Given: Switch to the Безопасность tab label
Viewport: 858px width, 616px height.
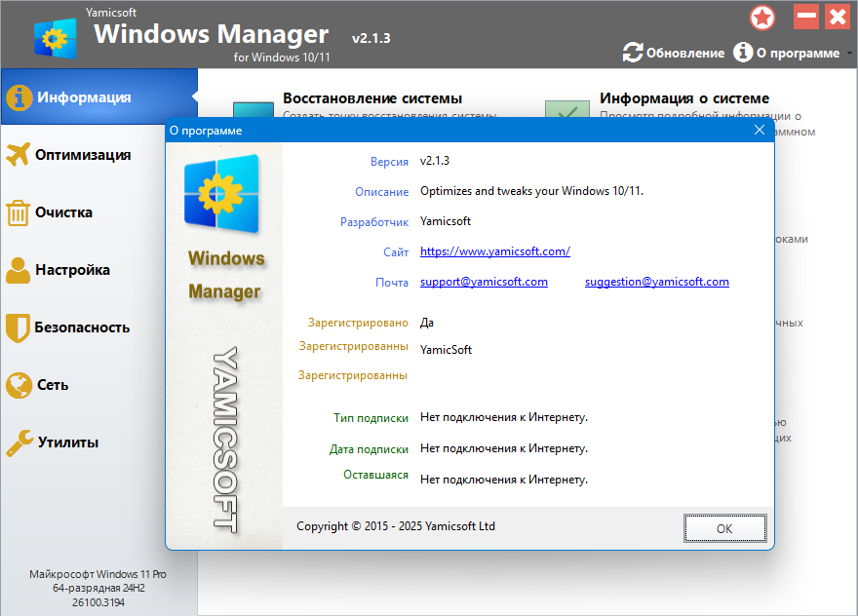Looking at the screenshot, I should [x=82, y=327].
